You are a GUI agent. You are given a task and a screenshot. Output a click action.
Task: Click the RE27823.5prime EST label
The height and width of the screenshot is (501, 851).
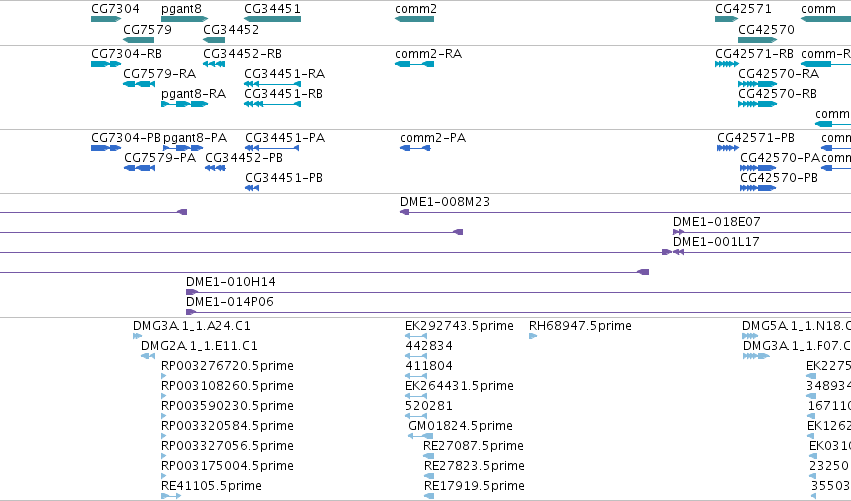point(474,466)
